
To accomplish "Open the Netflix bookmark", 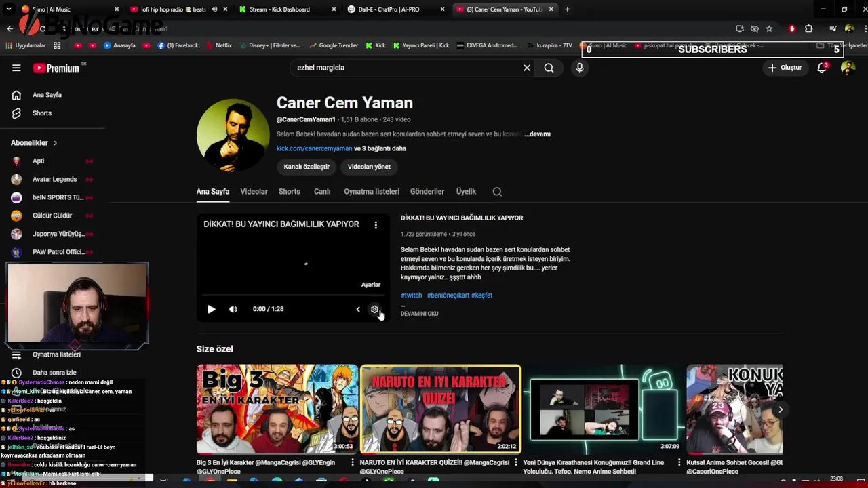I will [x=218, y=45].
